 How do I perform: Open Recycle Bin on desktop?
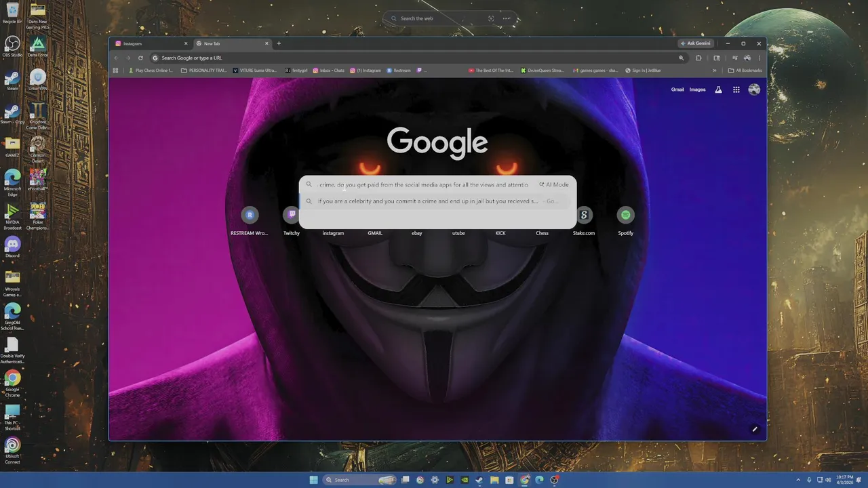(x=12, y=13)
